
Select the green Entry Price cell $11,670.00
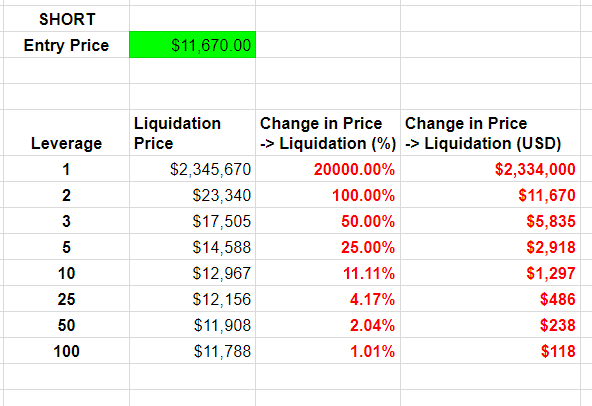pos(193,45)
